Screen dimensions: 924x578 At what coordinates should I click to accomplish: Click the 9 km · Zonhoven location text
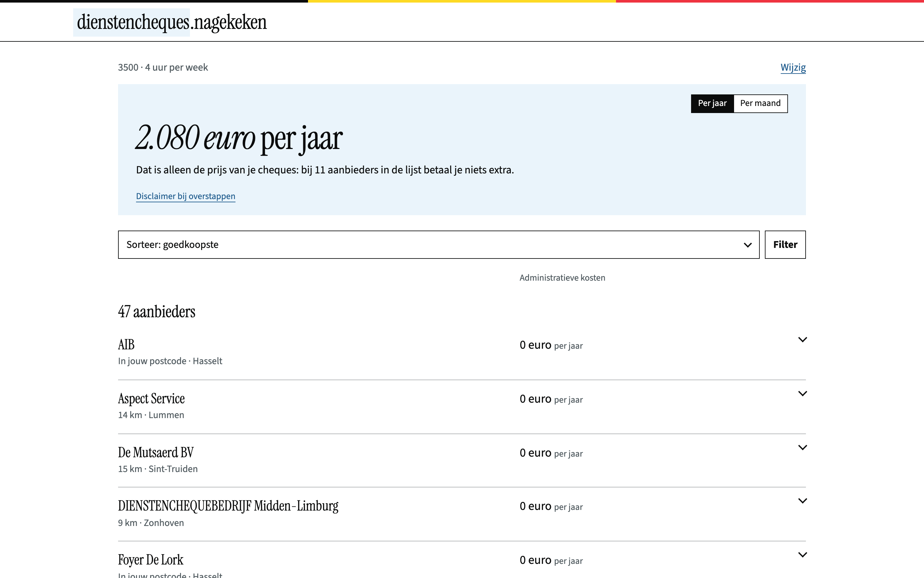(151, 522)
